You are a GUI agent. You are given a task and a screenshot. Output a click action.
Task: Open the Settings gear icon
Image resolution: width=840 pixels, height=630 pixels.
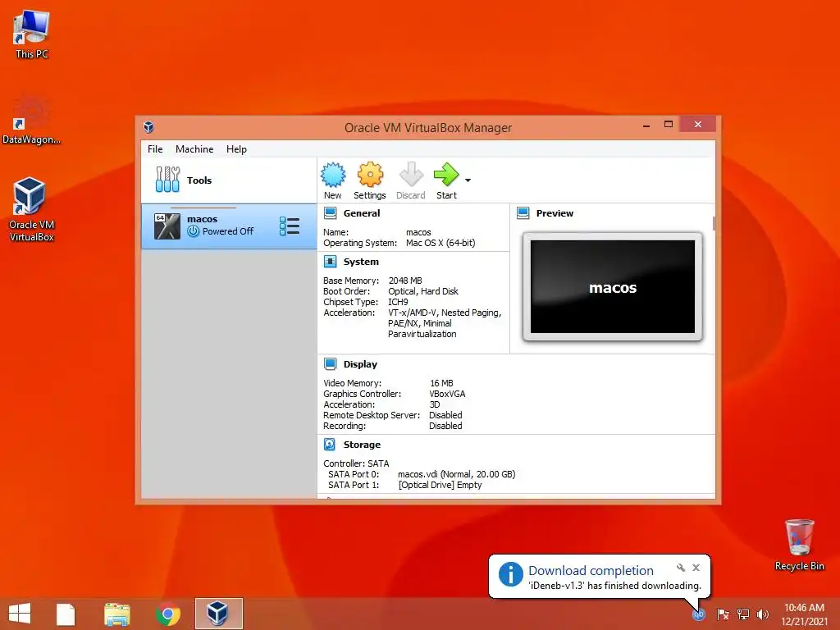pyautogui.click(x=370, y=176)
